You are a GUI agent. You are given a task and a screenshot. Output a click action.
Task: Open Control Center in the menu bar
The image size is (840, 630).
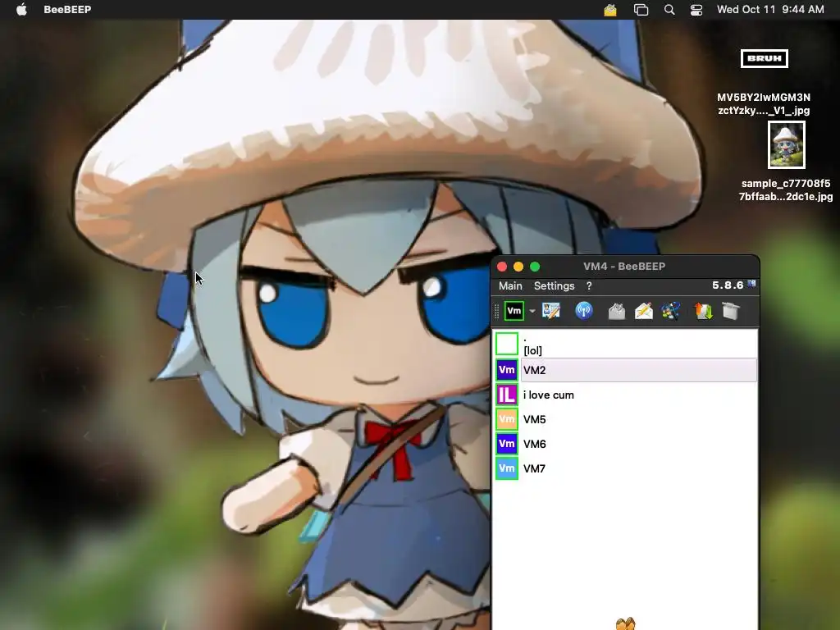(696, 10)
